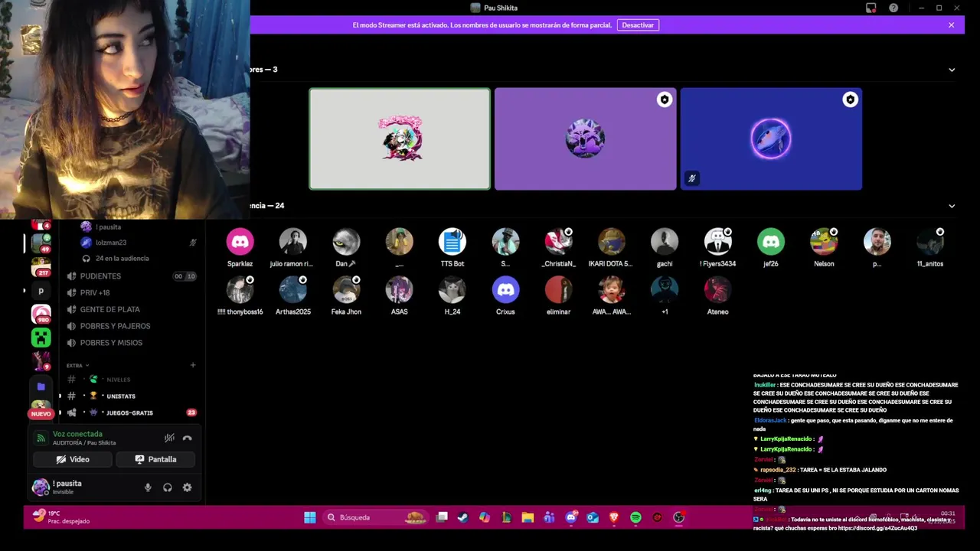Viewport: 980px width, 551px height.
Task: Click H_24 audience member avatar
Action: pyautogui.click(x=452, y=290)
